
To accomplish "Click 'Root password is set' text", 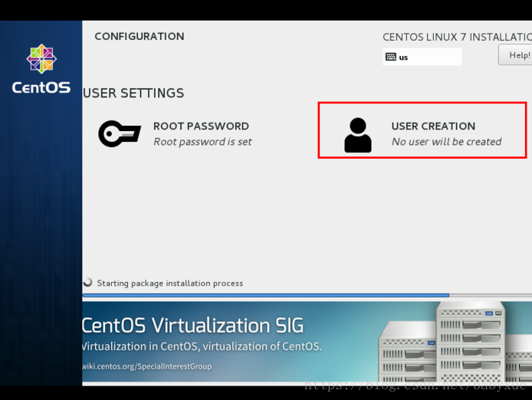I will (202, 142).
